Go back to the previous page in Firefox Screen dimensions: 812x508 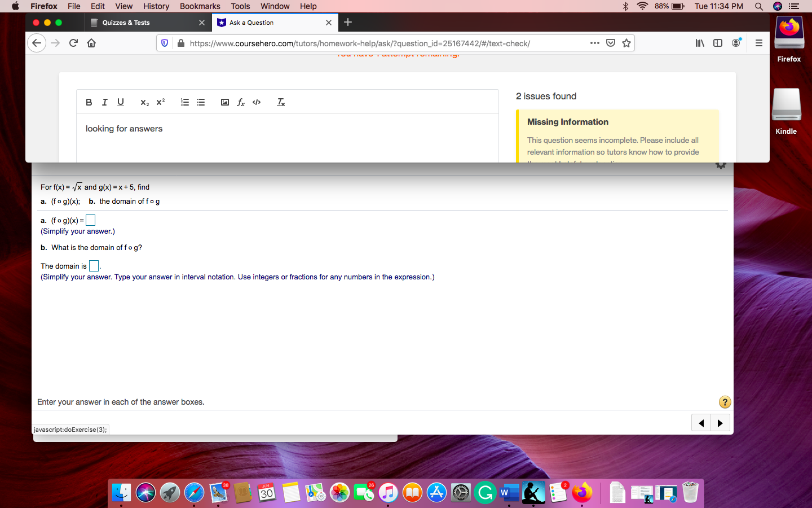(37, 43)
